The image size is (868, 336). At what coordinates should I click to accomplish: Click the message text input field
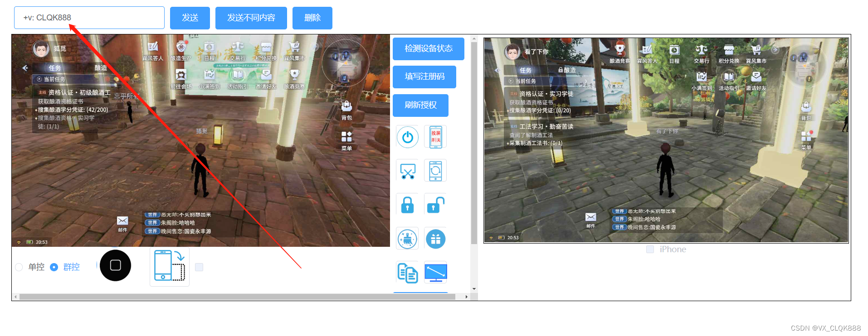pos(89,18)
